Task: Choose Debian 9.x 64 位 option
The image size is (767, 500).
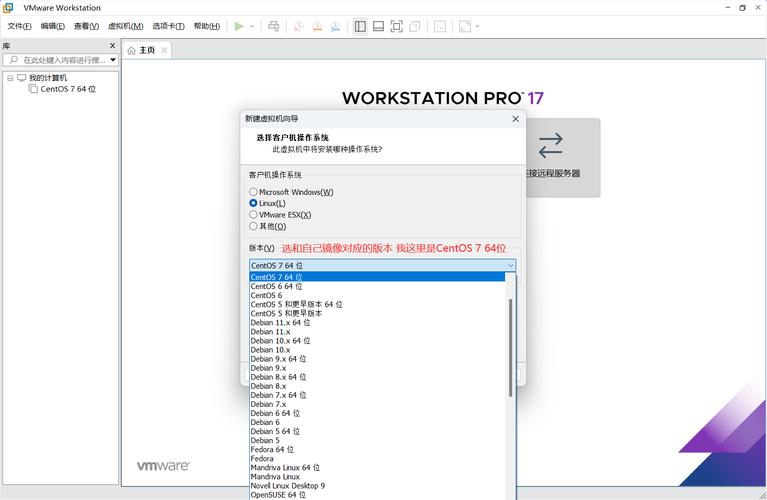Action: pyautogui.click(x=377, y=359)
